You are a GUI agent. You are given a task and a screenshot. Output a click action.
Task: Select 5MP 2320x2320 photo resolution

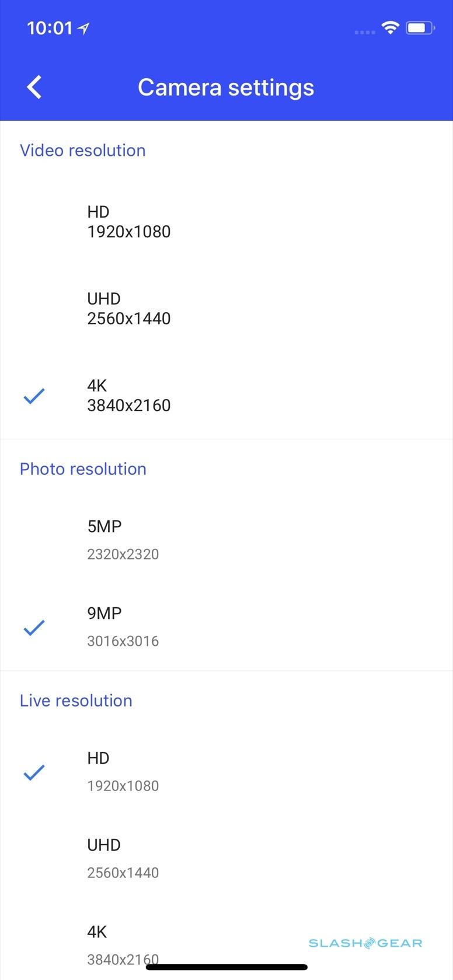(123, 540)
